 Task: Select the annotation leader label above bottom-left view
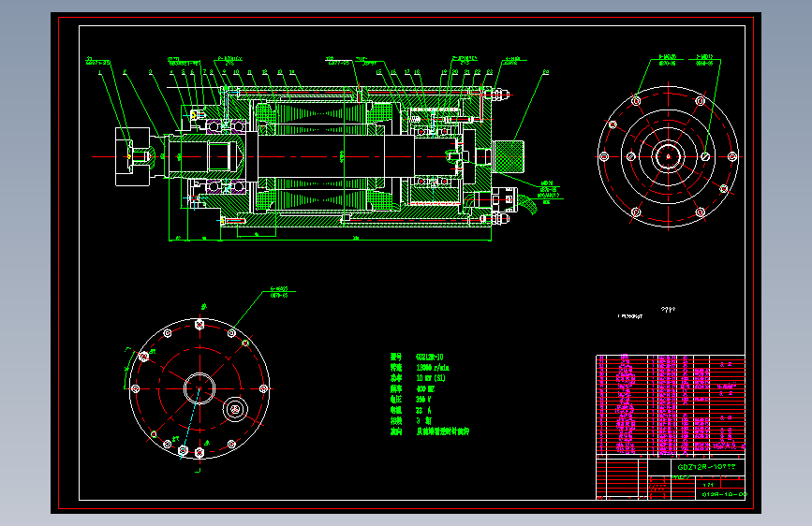(x=279, y=292)
